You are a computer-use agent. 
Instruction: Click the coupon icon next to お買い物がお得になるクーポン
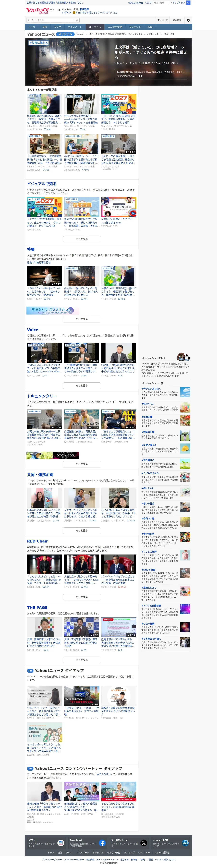coord(74,13)
